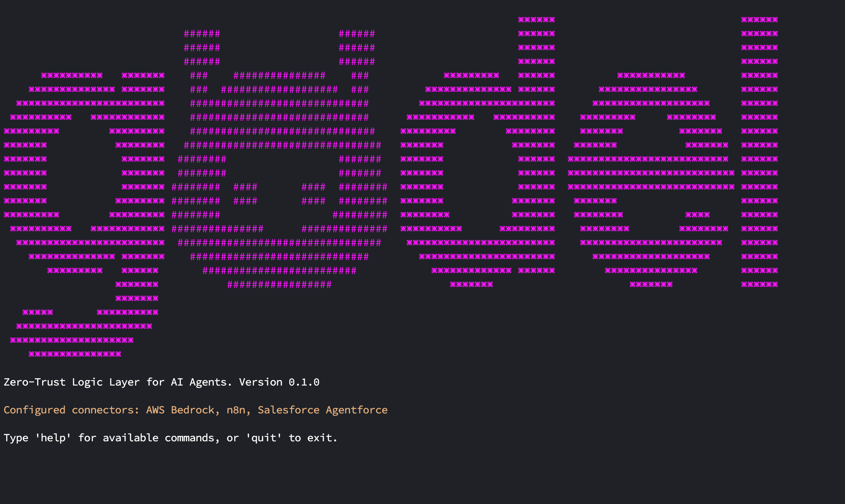The height and width of the screenshot is (504, 845).
Task: Click 'Zero-Trust Logic Layer' heading text
Action: click(x=71, y=382)
